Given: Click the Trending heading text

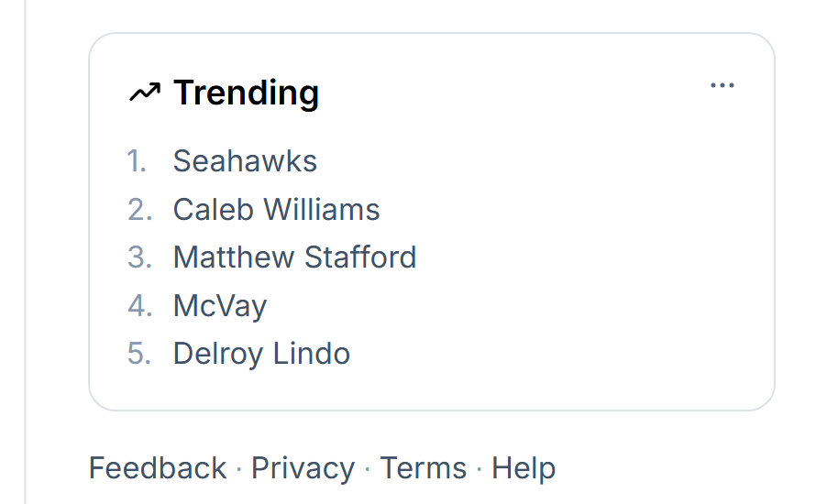Looking at the screenshot, I should click(x=246, y=93).
